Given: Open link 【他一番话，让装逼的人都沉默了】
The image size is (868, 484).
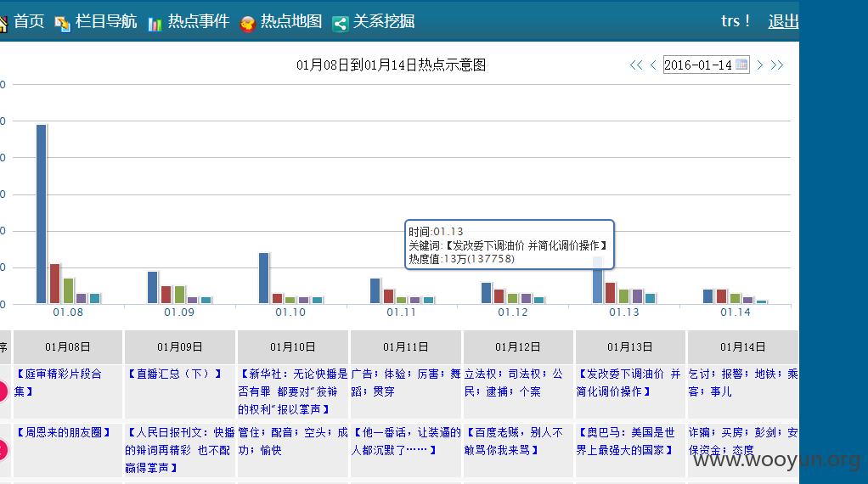Looking at the screenshot, I should tap(406, 442).
